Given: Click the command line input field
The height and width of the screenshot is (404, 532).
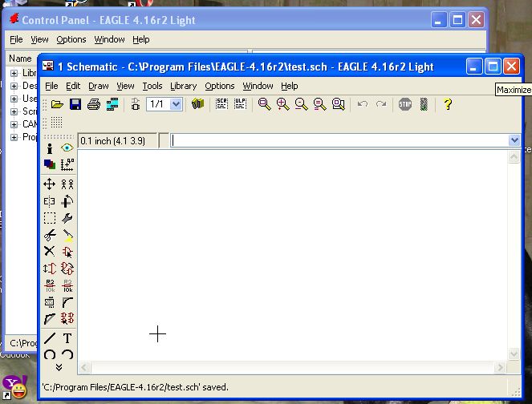Looking at the screenshot, I should click(339, 140).
